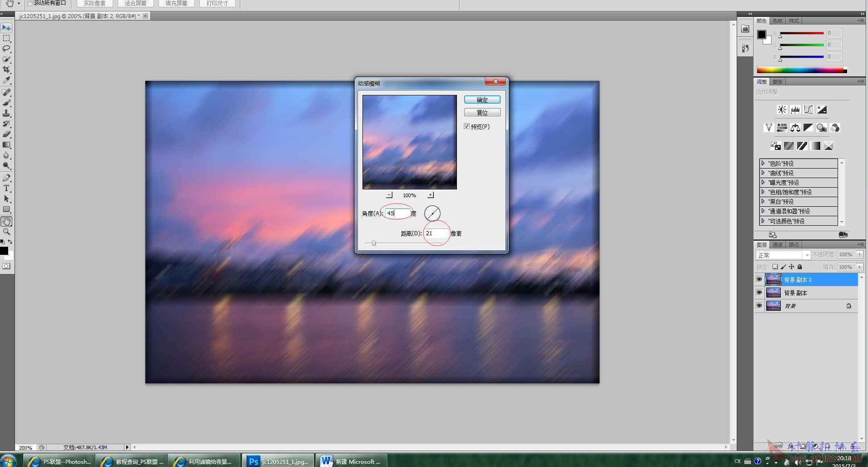Select the Crop tool
The image size is (868, 467).
(x=6, y=70)
